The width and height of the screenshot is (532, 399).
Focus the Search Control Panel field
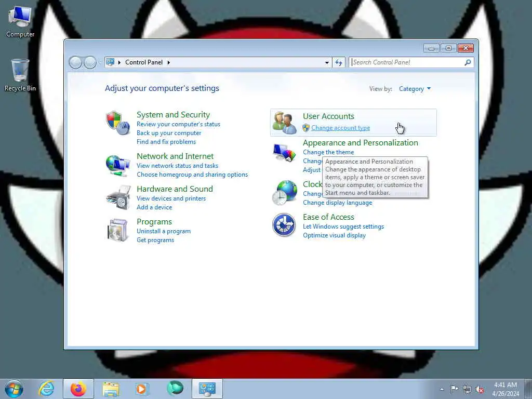tap(407, 62)
